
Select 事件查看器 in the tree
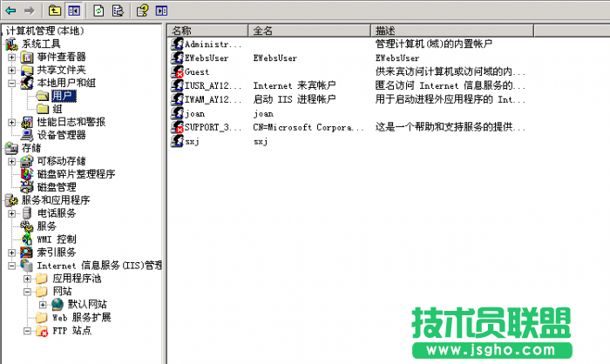coord(62,57)
